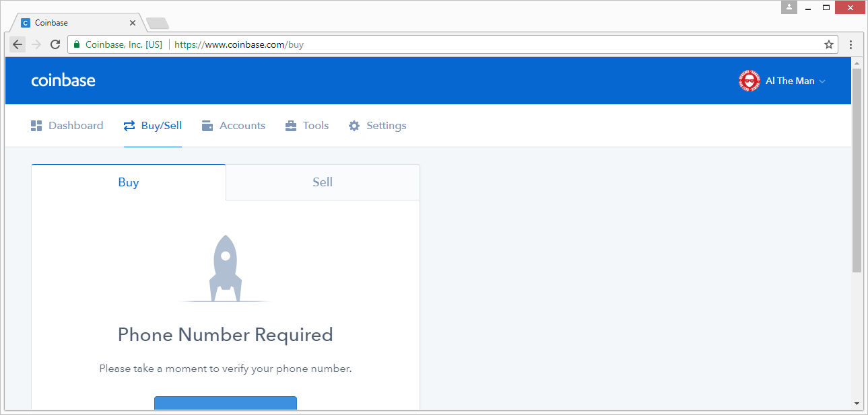
Task: Click the scrollbar up arrow
Action: pyautogui.click(x=857, y=63)
